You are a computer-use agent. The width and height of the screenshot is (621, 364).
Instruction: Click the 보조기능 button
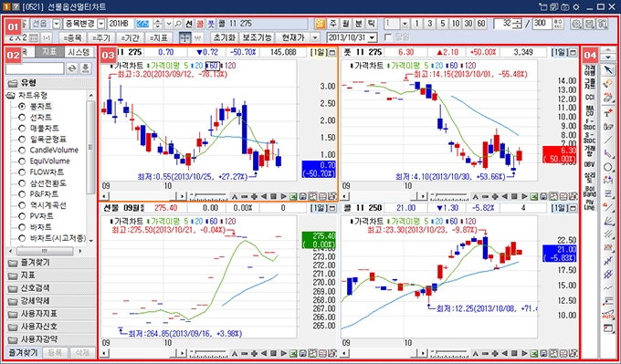point(257,37)
